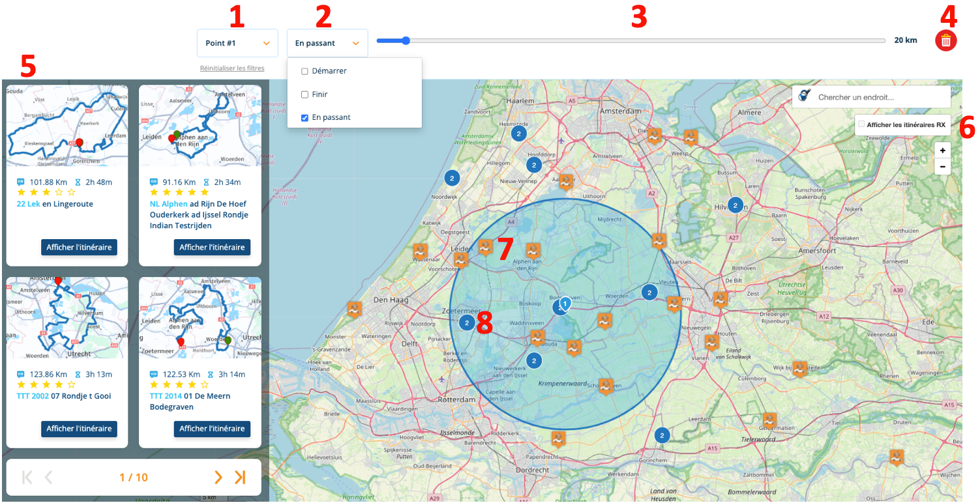
Task: Click the 1 / 10 page indicator
Action: (134, 478)
